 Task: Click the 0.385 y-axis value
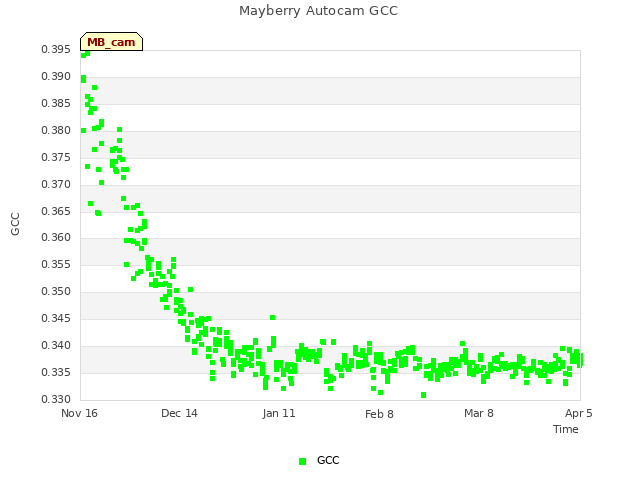(x=56, y=103)
